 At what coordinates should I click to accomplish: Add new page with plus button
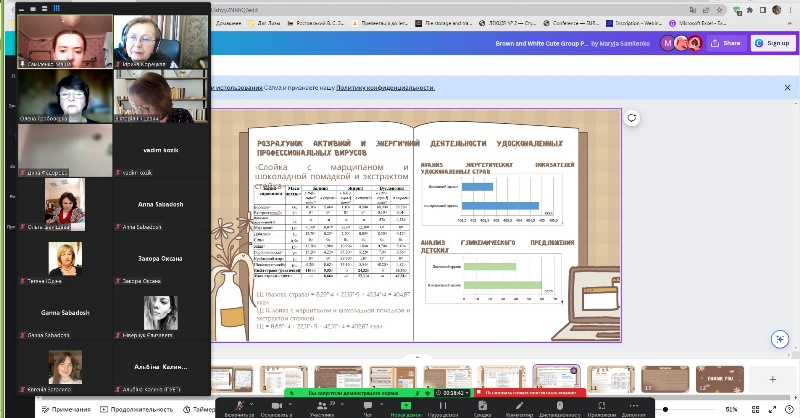(772, 379)
